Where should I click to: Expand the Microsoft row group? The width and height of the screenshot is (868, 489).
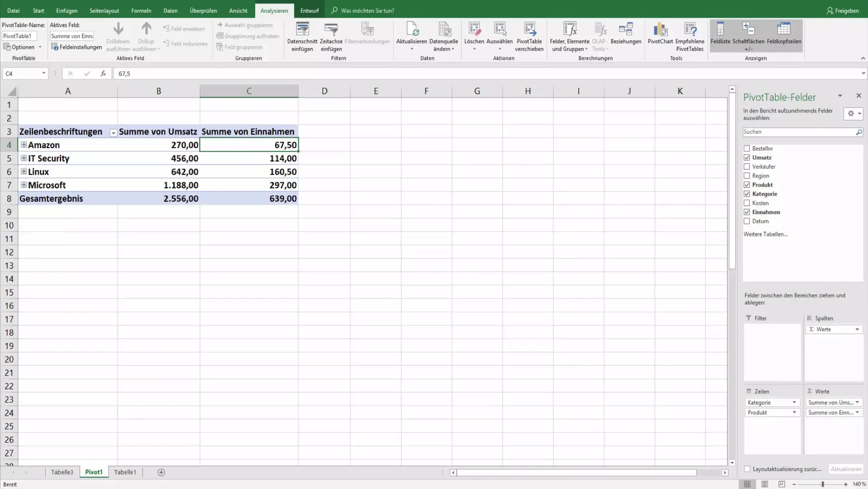tap(24, 185)
